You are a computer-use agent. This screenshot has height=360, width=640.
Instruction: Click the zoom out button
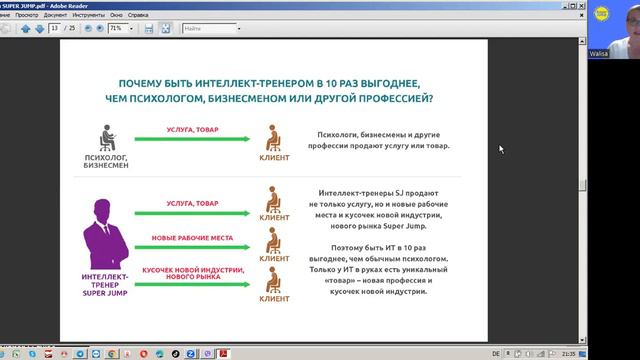tap(88, 29)
